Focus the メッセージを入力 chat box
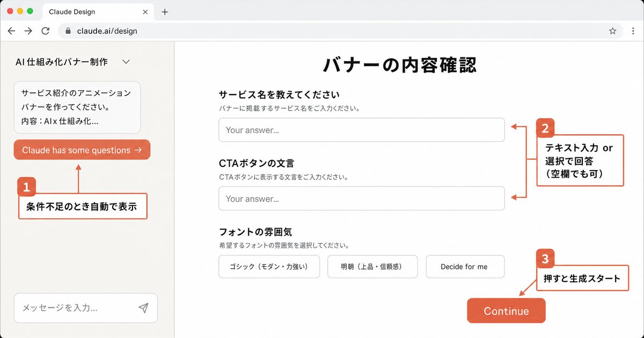This screenshot has width=644, height=338. (x=86, y=308)
